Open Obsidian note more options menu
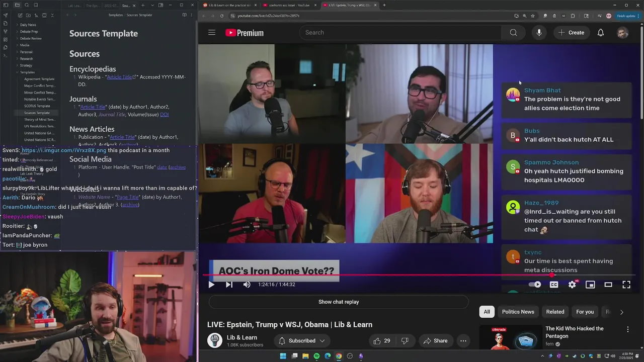Viewport: 644px width, 362px height. [191, 15]
